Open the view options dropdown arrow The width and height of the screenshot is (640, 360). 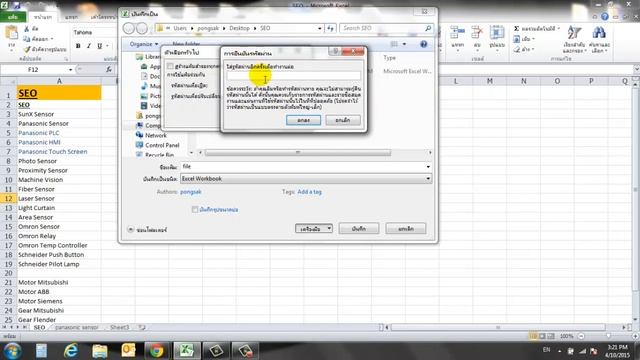click(x=404, y=44)
